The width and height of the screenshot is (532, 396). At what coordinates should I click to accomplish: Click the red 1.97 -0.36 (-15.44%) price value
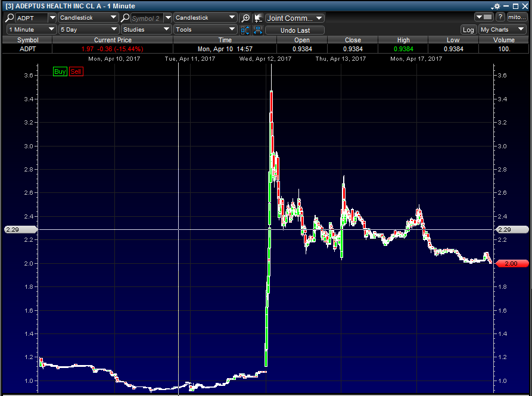click(113, 49)
